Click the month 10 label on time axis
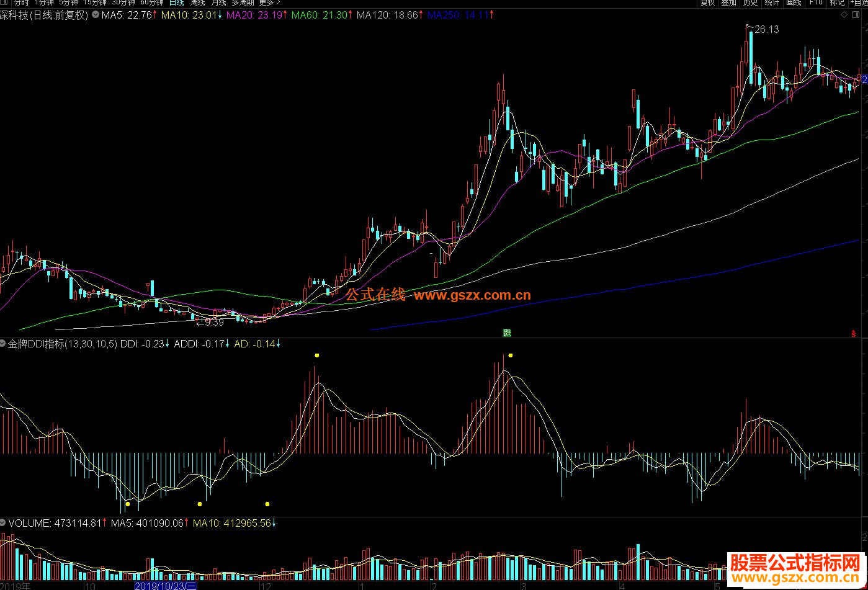This screenshot has width=868, height=590. click(x=89, y=586)
